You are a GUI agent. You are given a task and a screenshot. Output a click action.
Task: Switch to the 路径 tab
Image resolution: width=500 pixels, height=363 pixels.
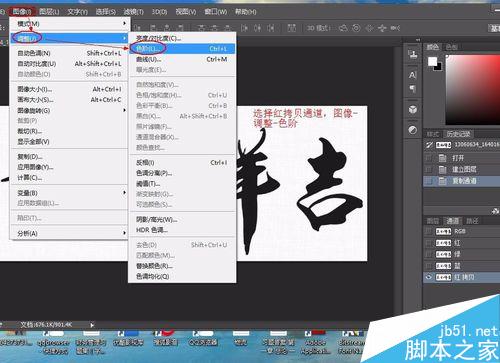click(x=472, y=221)
